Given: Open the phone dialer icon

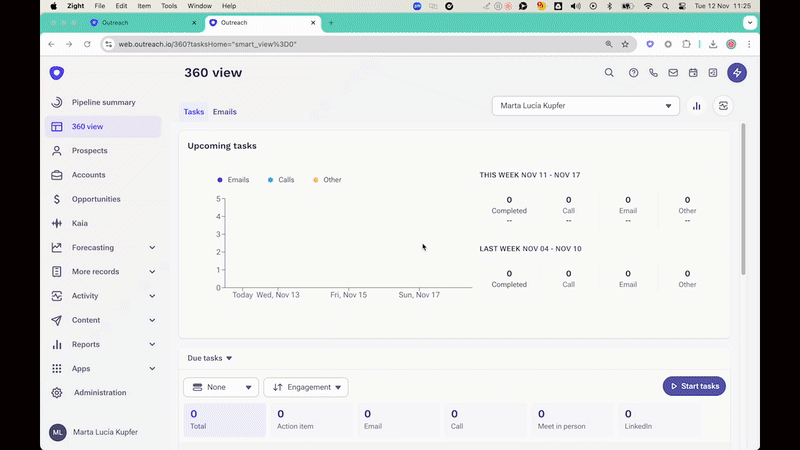Looking at the screenshot, I should [x=654, y=73].
